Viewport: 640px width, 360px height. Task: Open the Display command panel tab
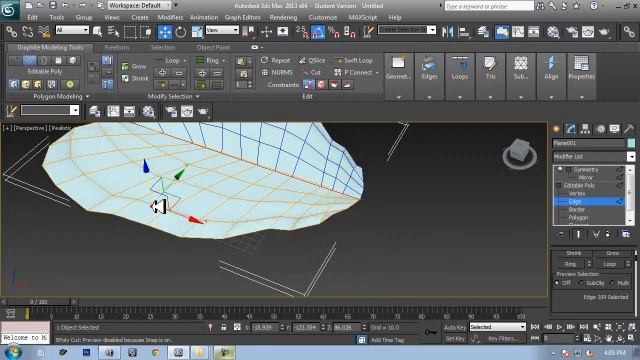tap(615, 129)
